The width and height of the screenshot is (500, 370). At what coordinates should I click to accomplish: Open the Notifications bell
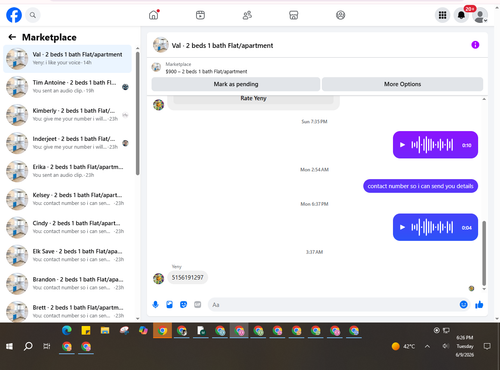[461, 15]
